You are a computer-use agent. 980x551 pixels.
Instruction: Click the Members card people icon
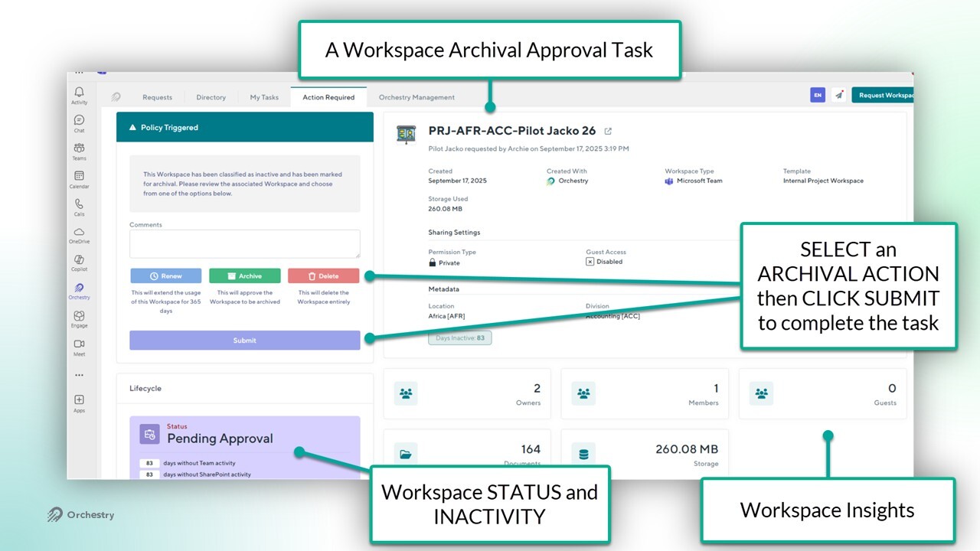583,393
